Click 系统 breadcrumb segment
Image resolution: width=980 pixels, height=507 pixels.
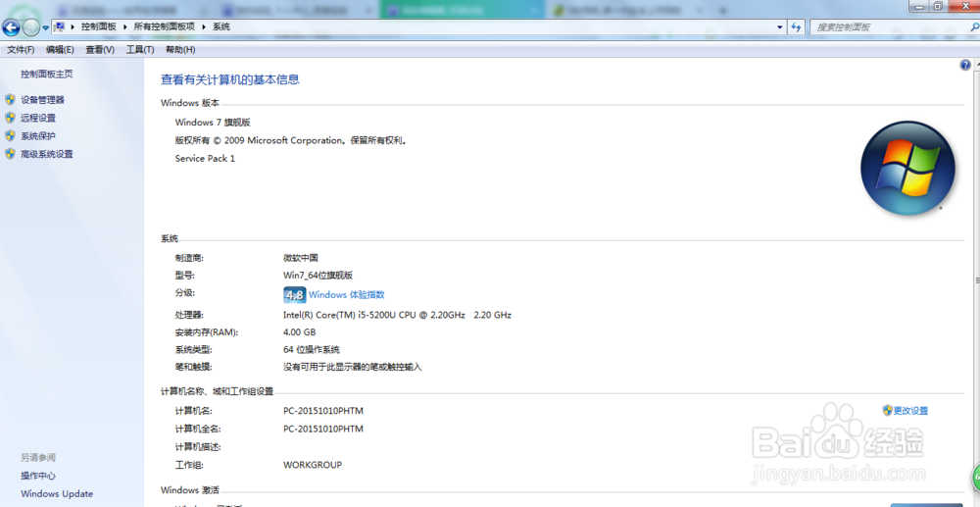221,26
